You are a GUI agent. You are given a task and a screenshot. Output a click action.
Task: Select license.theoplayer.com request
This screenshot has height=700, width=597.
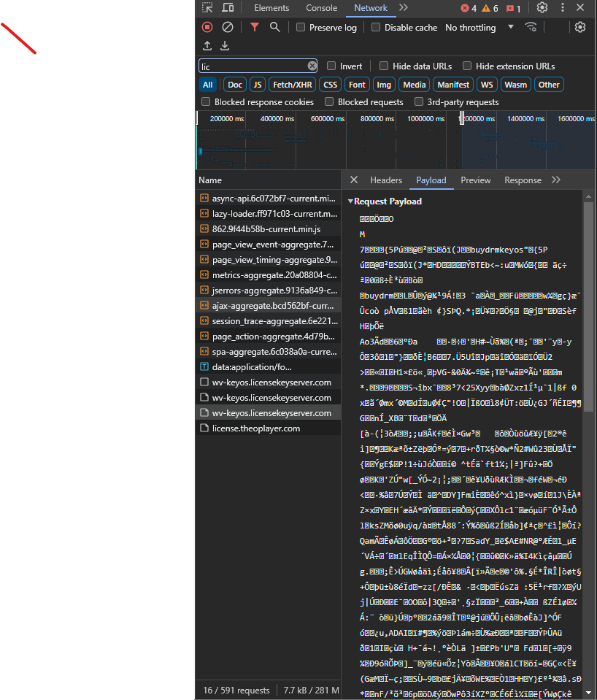click(x=268, y=428)
